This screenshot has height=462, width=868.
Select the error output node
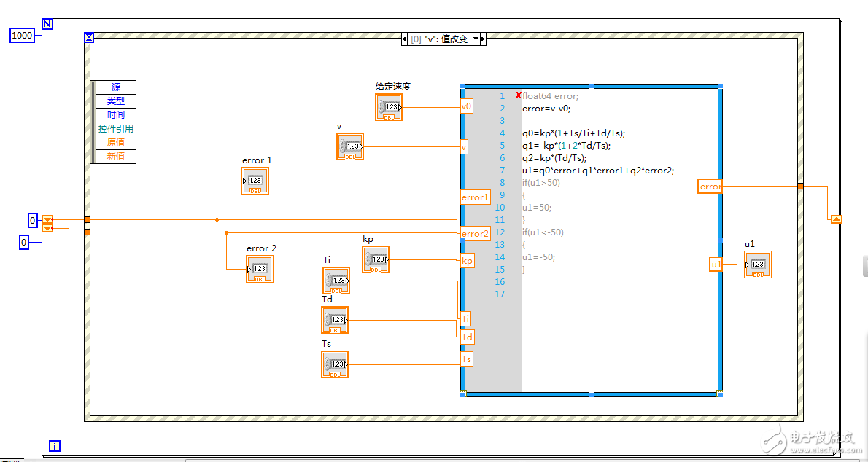(710, 187)
